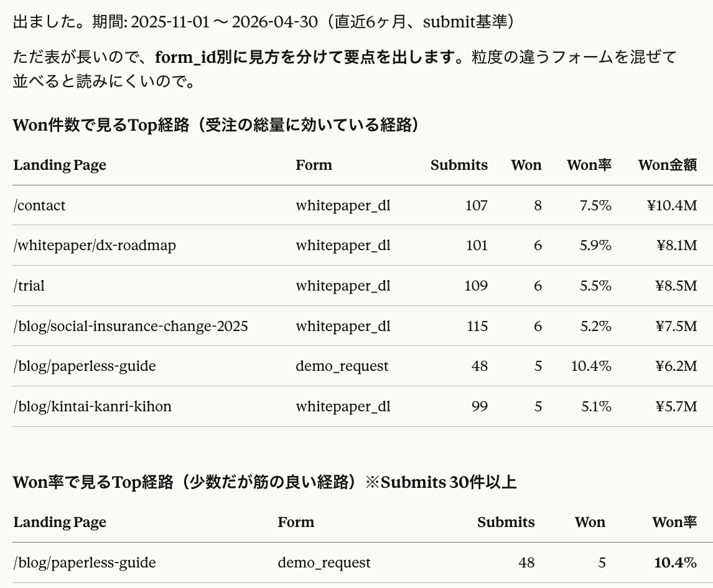
Task: Click Submits value 101
Action: click(x=477, y=245)
